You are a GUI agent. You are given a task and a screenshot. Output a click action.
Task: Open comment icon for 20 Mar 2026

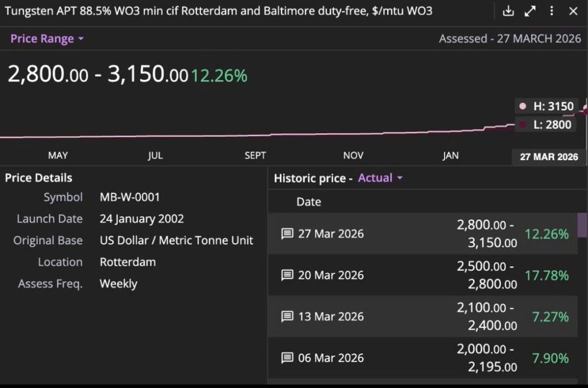pyautogui.click(x=287, y=275)
